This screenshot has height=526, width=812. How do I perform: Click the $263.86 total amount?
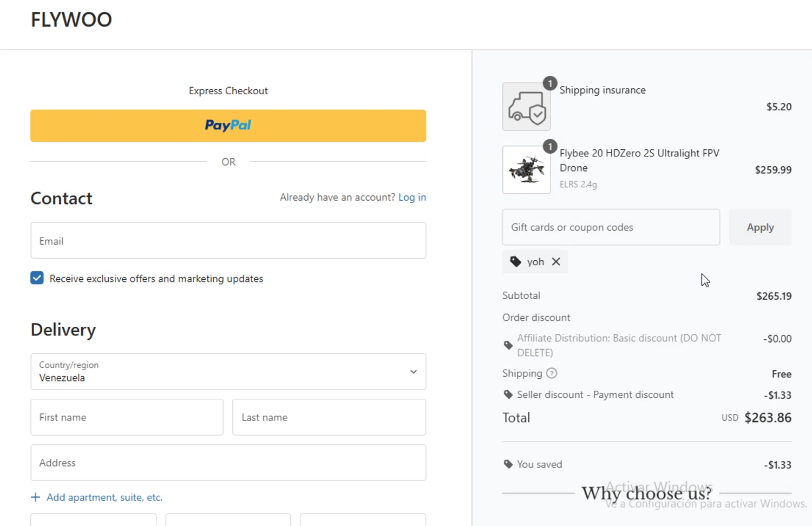(x=768, y=418)
